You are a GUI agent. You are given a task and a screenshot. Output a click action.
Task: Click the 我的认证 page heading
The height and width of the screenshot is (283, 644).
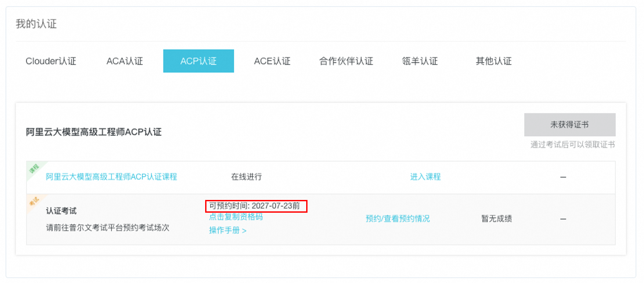36,24
